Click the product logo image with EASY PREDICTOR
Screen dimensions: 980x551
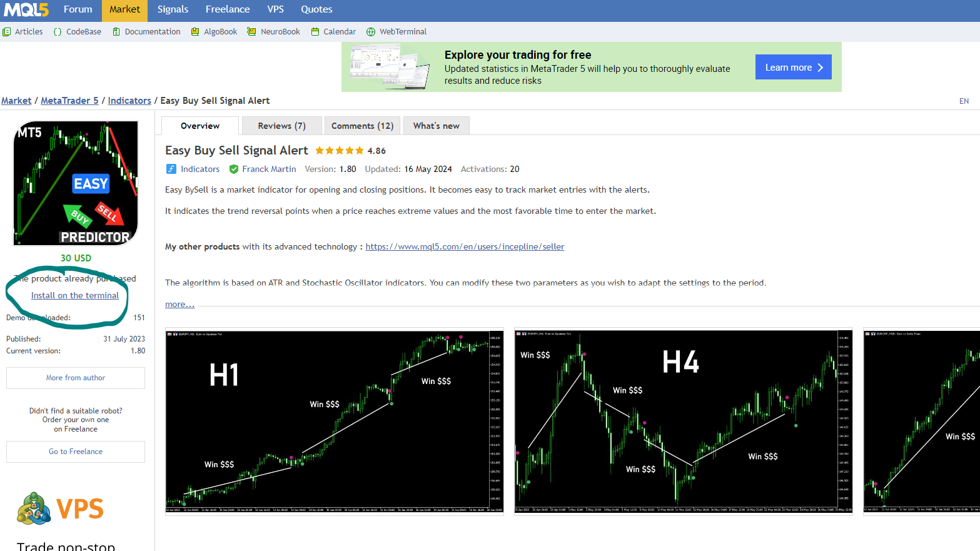point(76,183)
